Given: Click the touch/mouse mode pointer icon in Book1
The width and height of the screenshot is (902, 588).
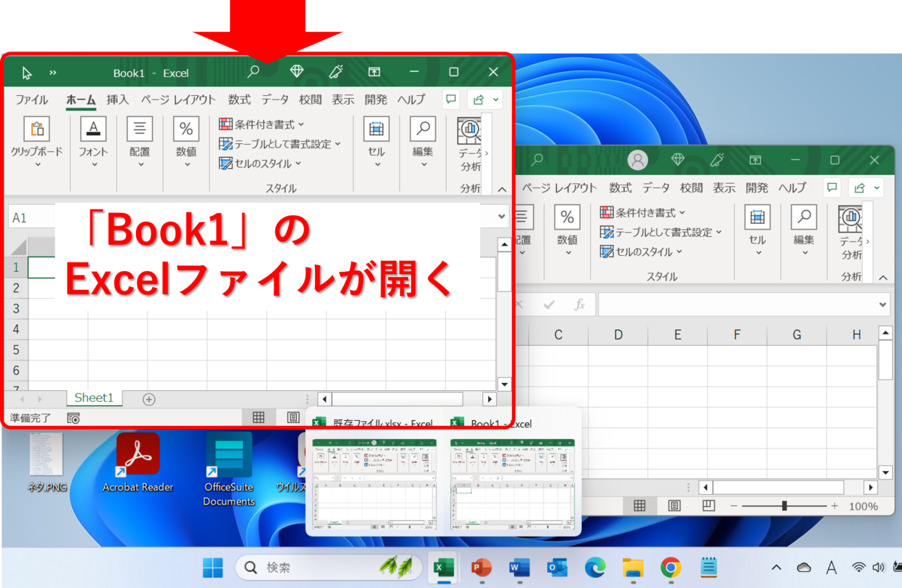Looking at the screenshot, I should [27, 73].
